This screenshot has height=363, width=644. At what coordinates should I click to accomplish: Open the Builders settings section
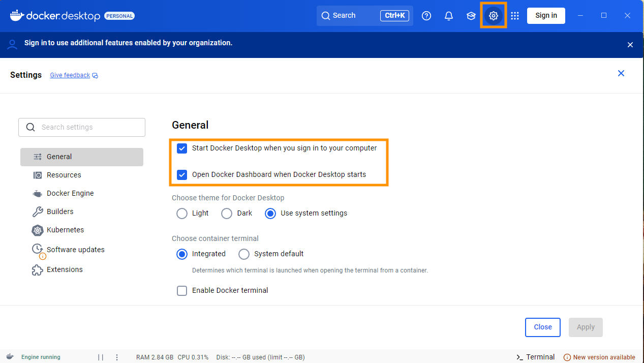82,212
